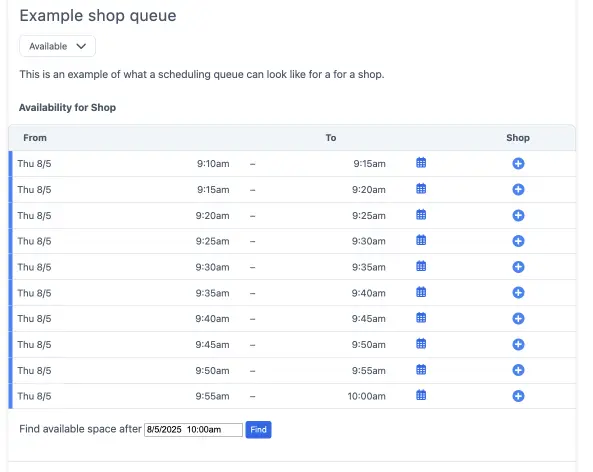Select the 9:30am start time cell
The image size is (593, 472).
click(x=213, y=267)
